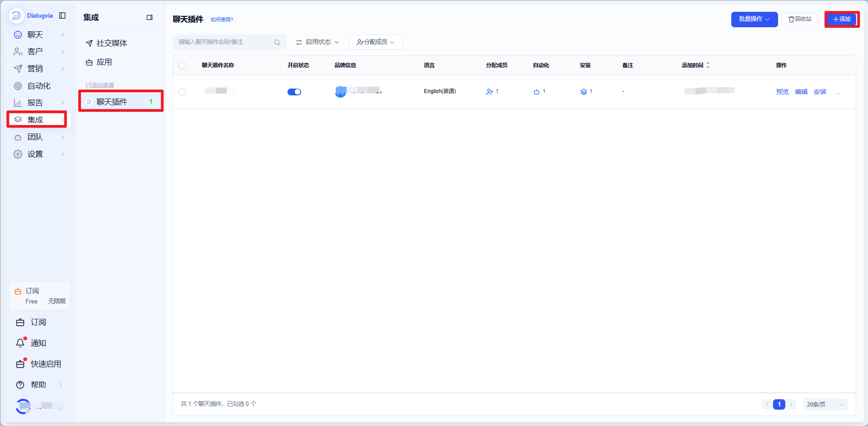
Task: Toggle the 开启状态 switch off
Action: (x=294, y=92)
